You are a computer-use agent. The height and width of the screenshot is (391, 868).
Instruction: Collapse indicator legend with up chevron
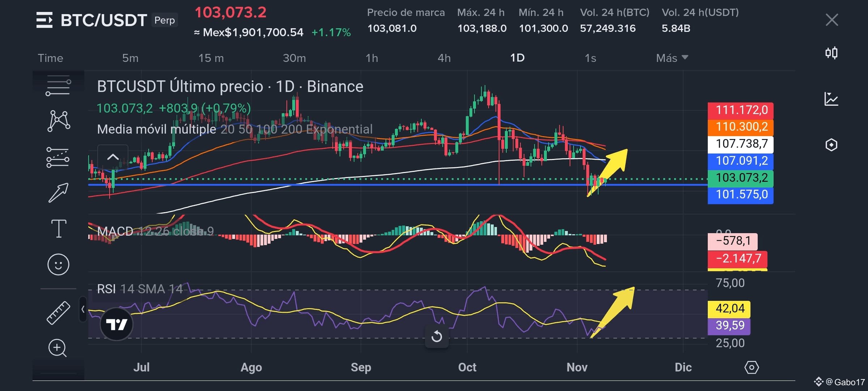coord(113,157)
